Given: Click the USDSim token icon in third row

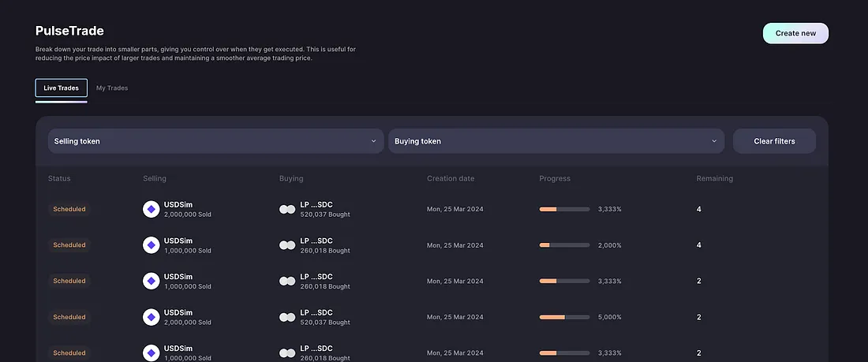Looking at the screenshot, I should coord(152,281).
